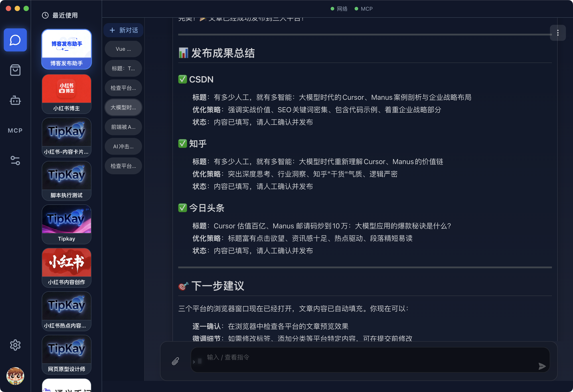The width and height of the screenshot is (573, 392).
Task: Open the '大模型时...' conversation
Action: click(123, 108)
